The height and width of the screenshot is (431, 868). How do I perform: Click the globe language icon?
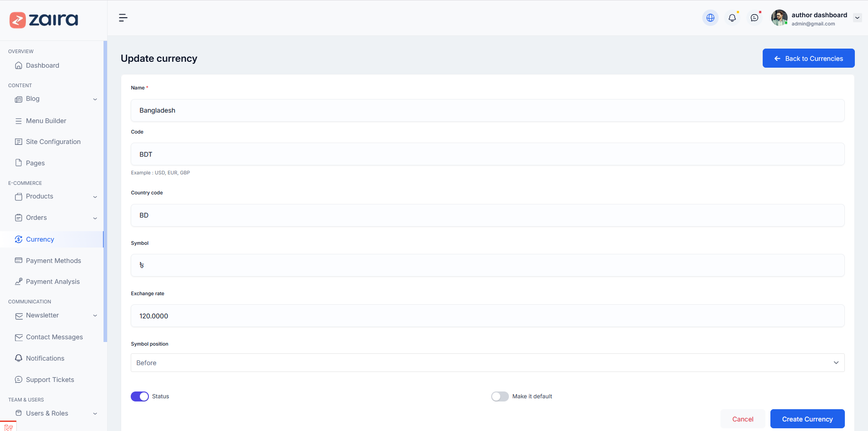click(710, 18)
